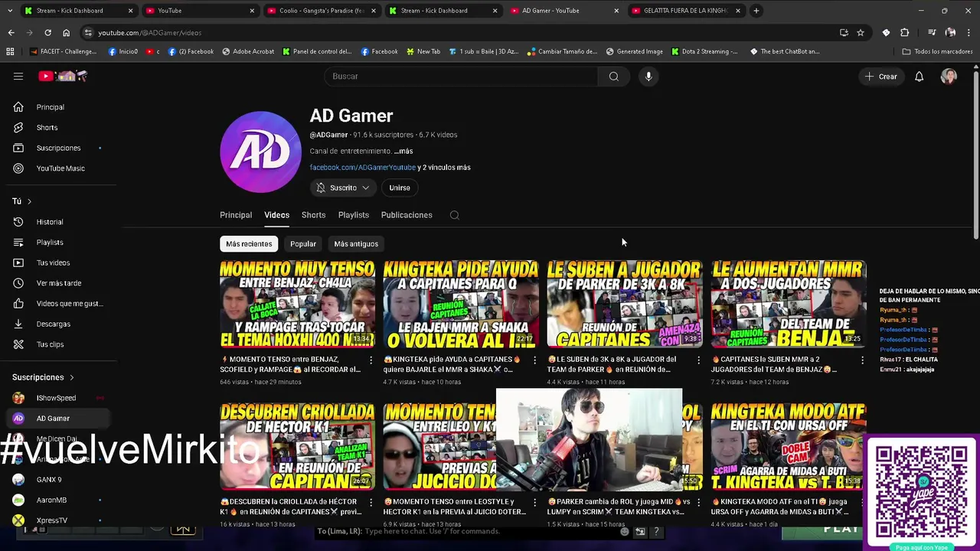Screen dimensions: 980x551
Task: Click the search magnifier button
Action: pyautogui.click(x=613, y=77)
